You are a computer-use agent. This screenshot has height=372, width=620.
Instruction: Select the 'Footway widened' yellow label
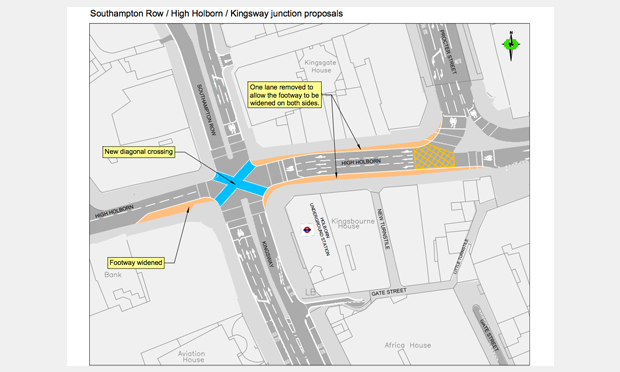[x=136, y=262]
